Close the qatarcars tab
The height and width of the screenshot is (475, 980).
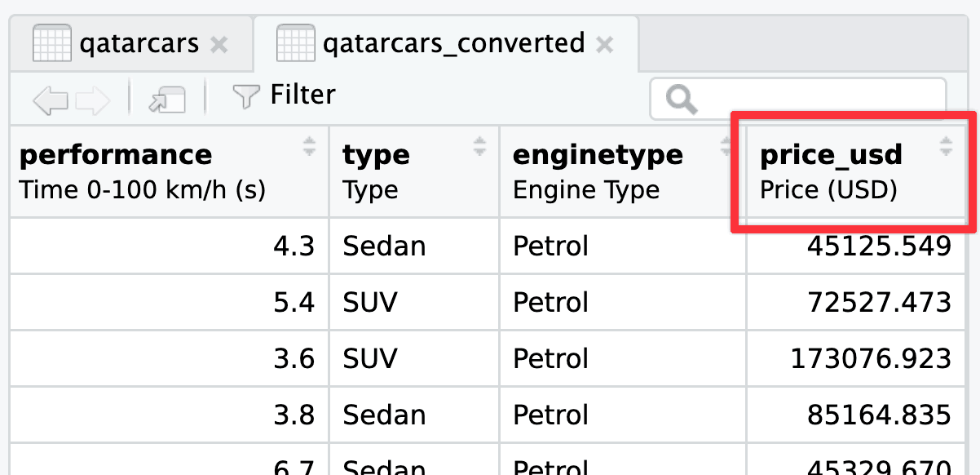[x=219, y=45]
